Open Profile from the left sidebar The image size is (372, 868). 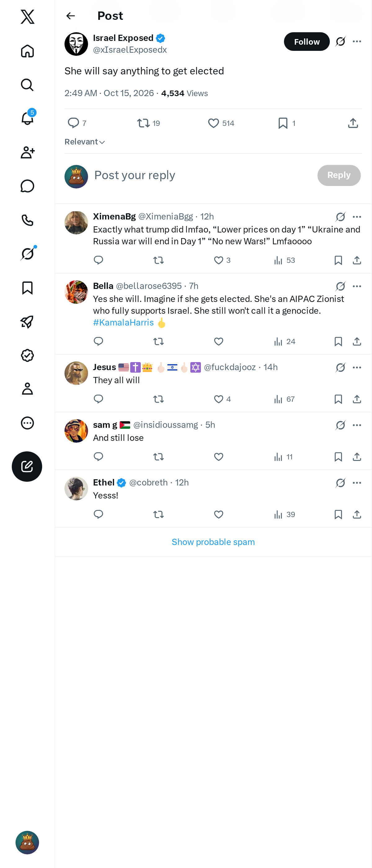(27, 389)
